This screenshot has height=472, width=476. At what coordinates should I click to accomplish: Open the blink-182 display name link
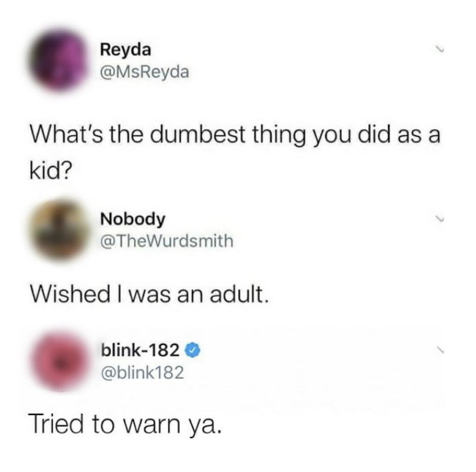tap(140, 350)
